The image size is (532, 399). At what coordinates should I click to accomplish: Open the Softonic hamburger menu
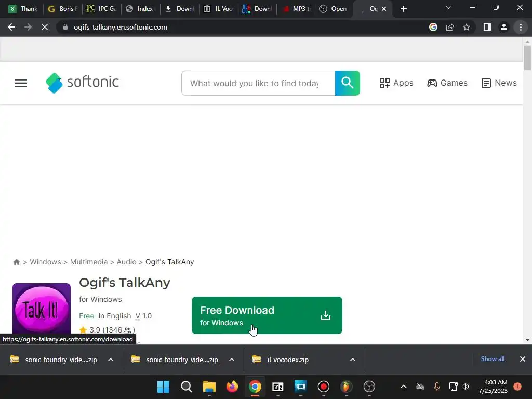(x=21, y=83)
